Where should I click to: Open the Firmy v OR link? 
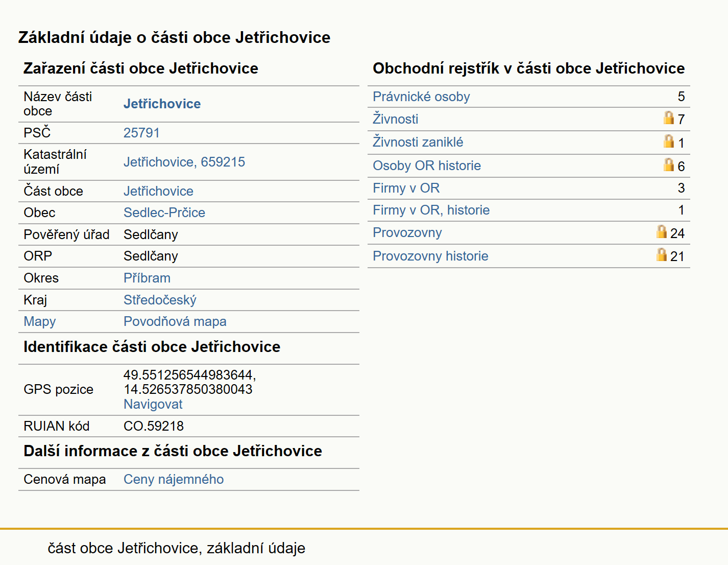[406, 188]
